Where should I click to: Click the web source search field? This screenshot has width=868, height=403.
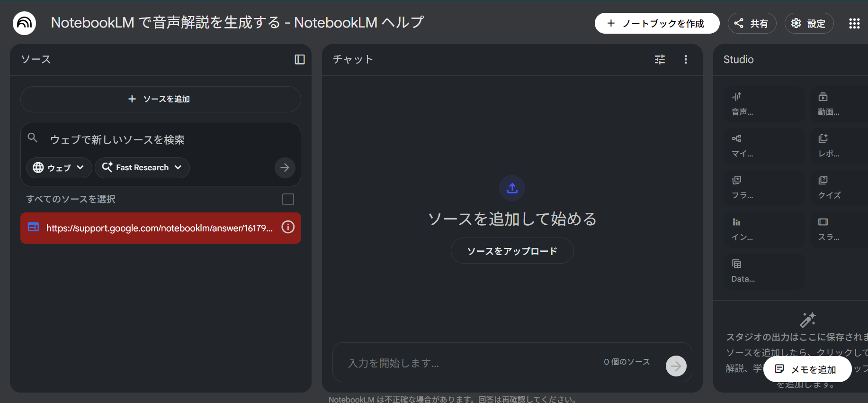[161, 139]
